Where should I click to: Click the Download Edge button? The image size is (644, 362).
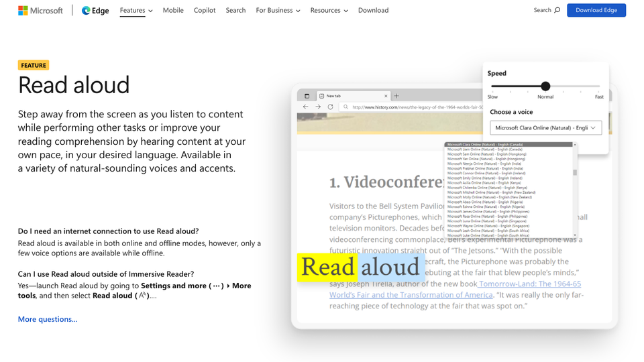click(x=596, y=10)
